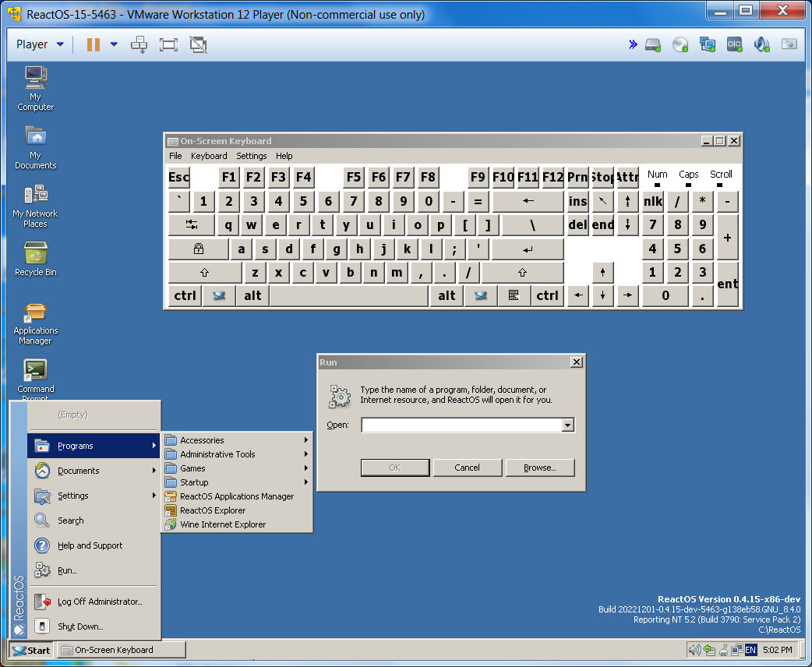This screenshot has width=812, height=667.
Task: Click the left Windows key on On-Screen Keyboard
Action: 219,295
